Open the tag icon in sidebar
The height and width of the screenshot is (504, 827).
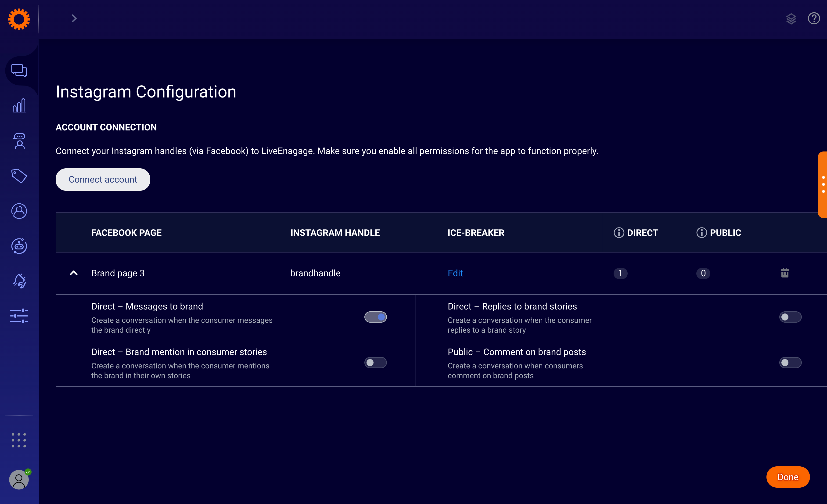tap(19, 176)
